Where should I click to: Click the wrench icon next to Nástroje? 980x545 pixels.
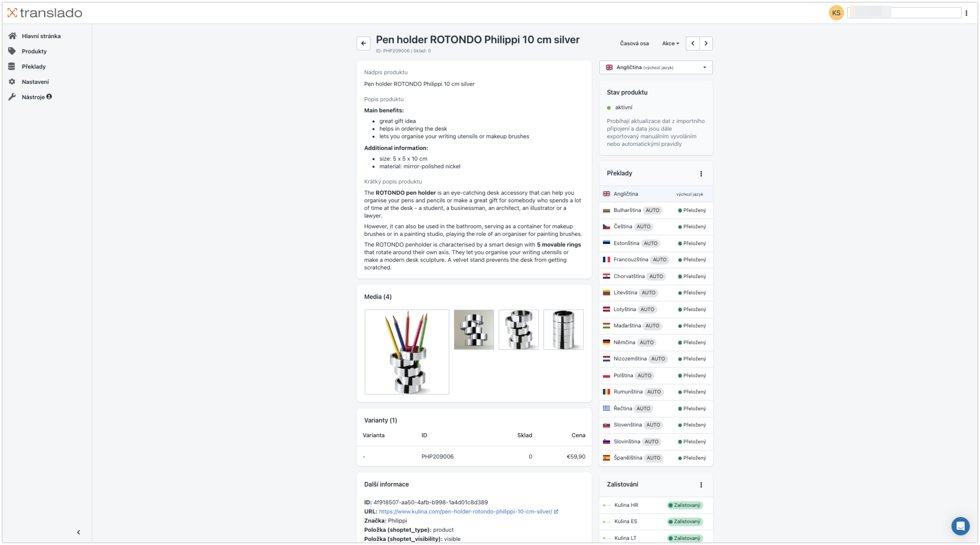[x=12, y=97]
